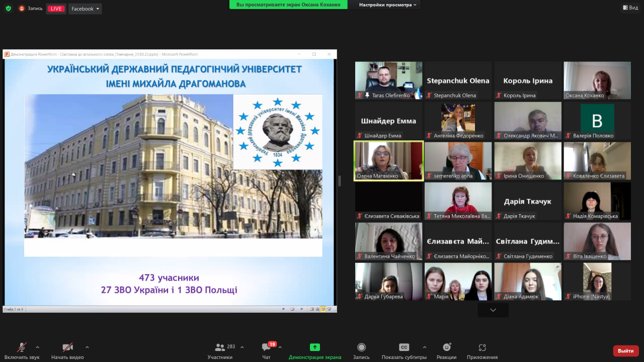Click Slide Show icon in PowerPoint status bar

[x=329, y=309]
